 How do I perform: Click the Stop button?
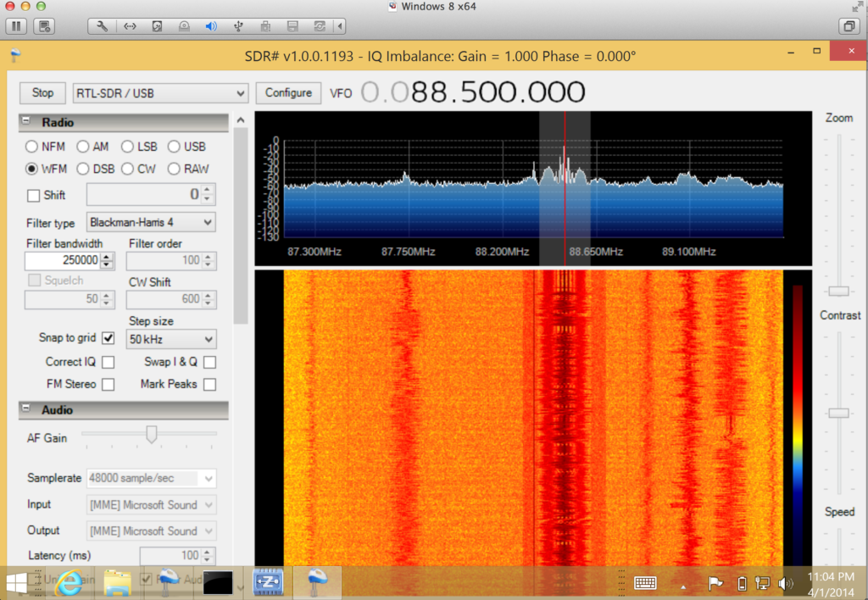[x=42, y=93]
